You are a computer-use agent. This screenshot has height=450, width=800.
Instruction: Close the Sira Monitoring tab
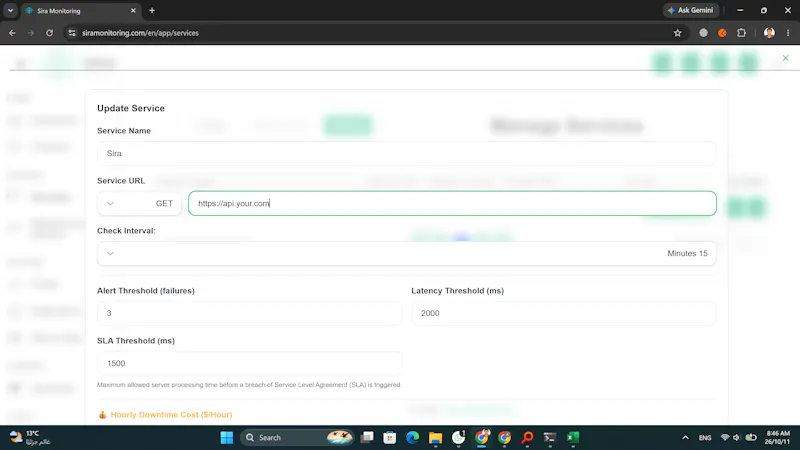[x=133, y=10]
